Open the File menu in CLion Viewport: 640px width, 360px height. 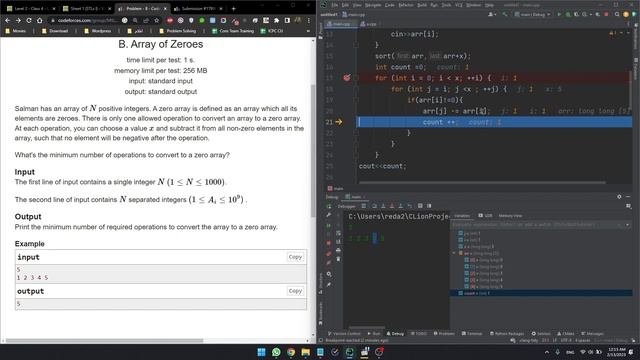335,5
